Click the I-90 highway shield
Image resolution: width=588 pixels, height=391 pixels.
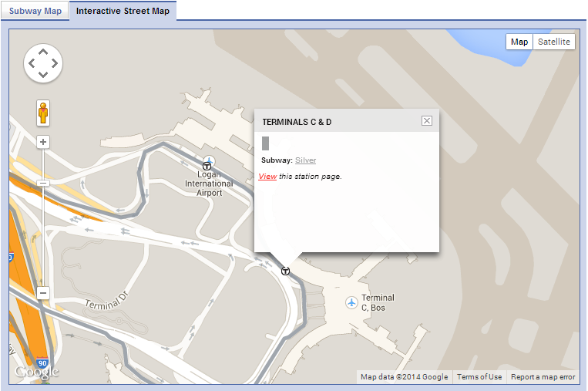(x=42, y=363)
